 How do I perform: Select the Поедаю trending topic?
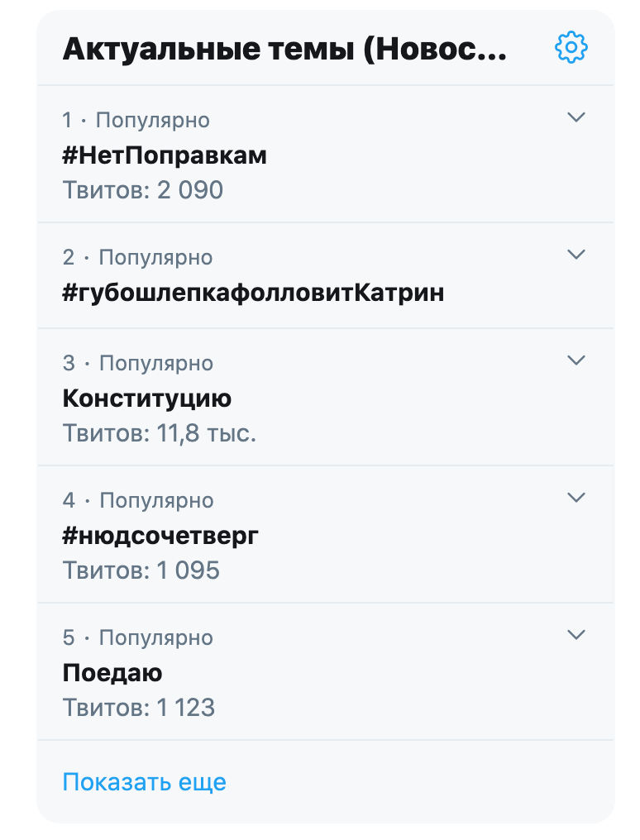[112, 673]
